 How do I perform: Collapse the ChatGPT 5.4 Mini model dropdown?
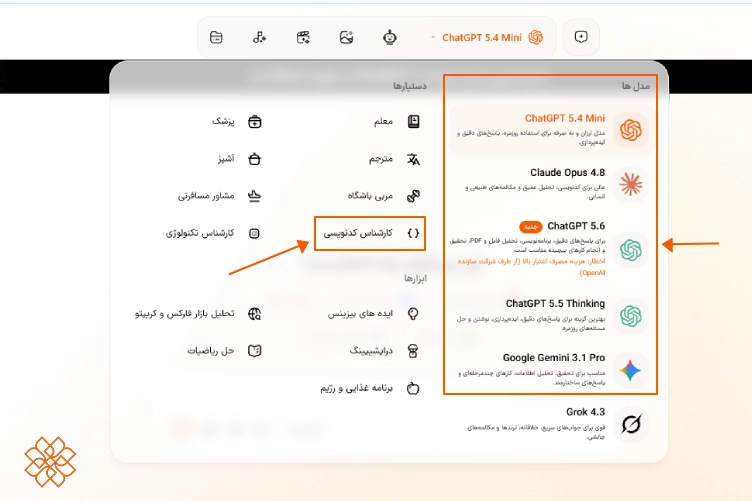(487, 37)
